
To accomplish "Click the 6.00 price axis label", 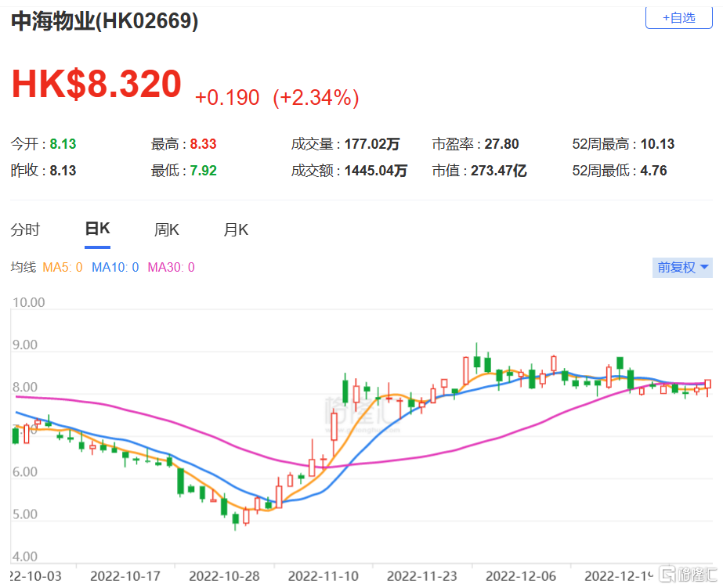I will pos(25,472).
